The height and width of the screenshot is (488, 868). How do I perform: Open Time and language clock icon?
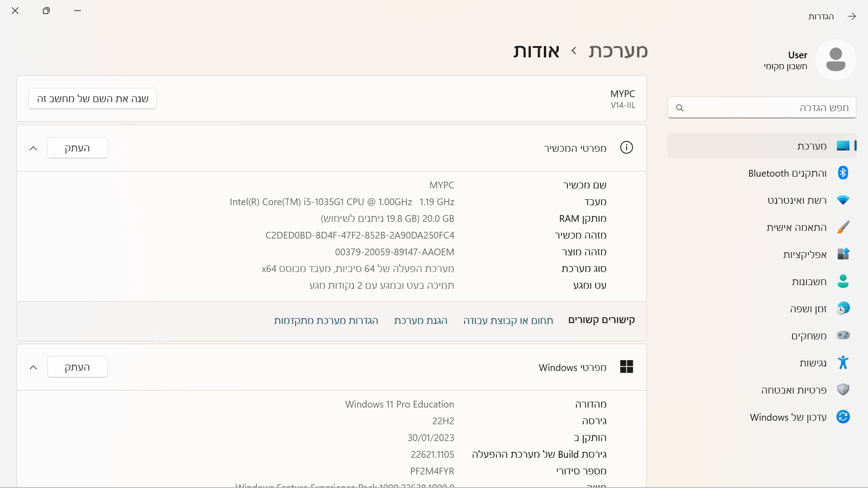843,309
